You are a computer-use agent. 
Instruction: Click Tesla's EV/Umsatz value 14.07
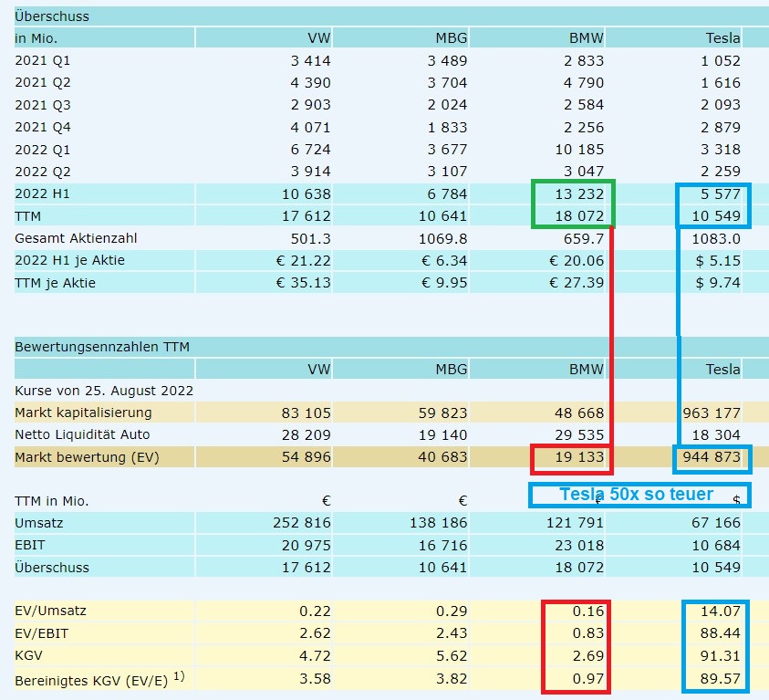click(x=721, y=611)
